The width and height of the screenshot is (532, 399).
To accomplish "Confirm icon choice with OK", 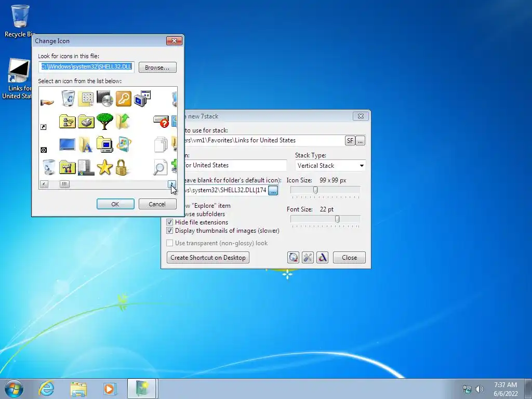I will coord(115,204).
